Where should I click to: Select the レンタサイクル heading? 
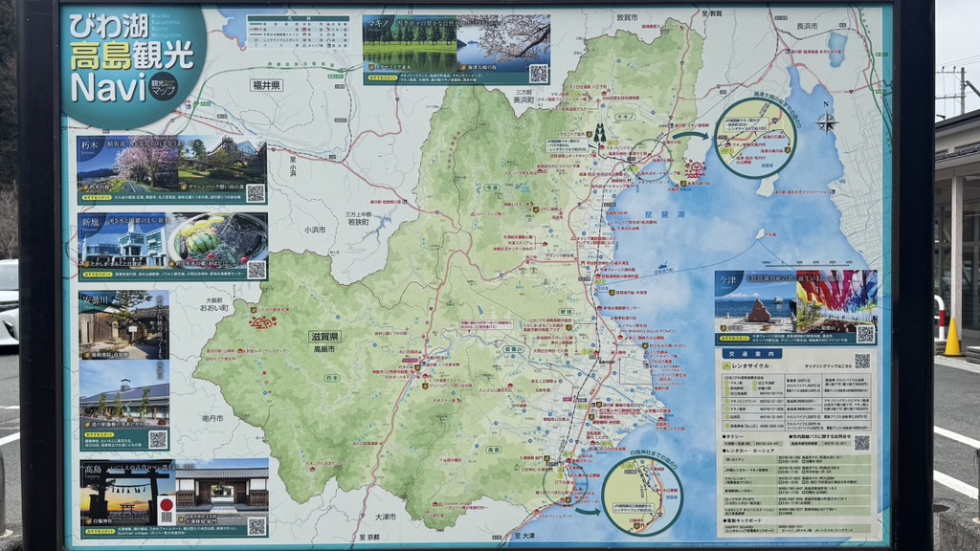(746, 365)
